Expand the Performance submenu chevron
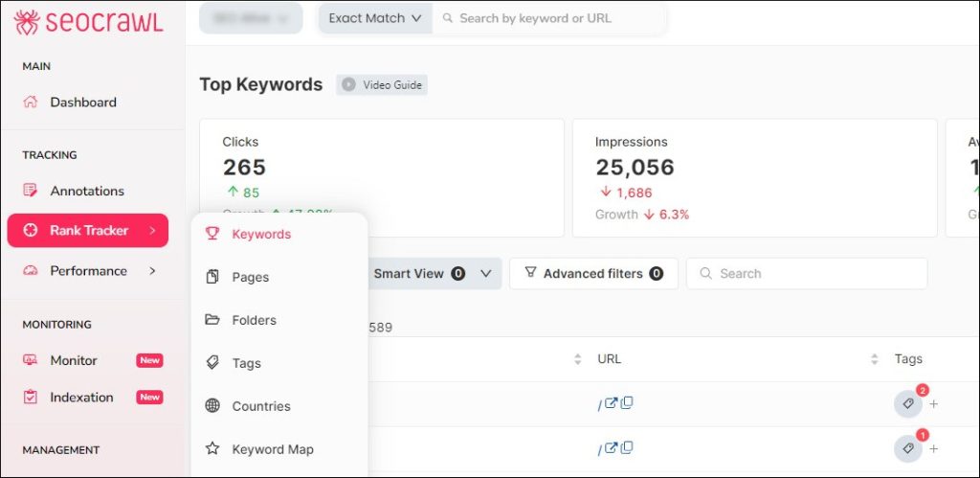Image resolution: width=980 pixels, height=478 pixels. [152, 271]
